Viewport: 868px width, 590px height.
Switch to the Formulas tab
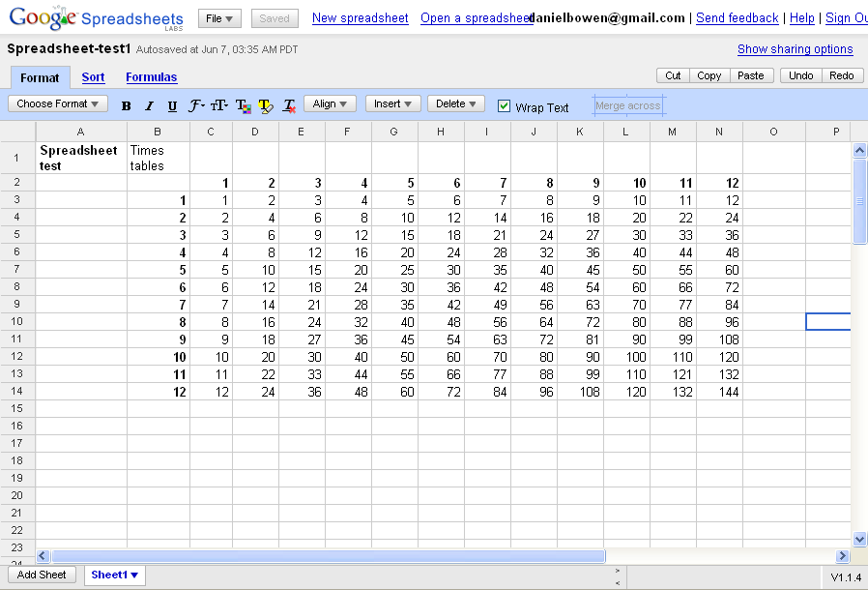(x=151, y=77)
